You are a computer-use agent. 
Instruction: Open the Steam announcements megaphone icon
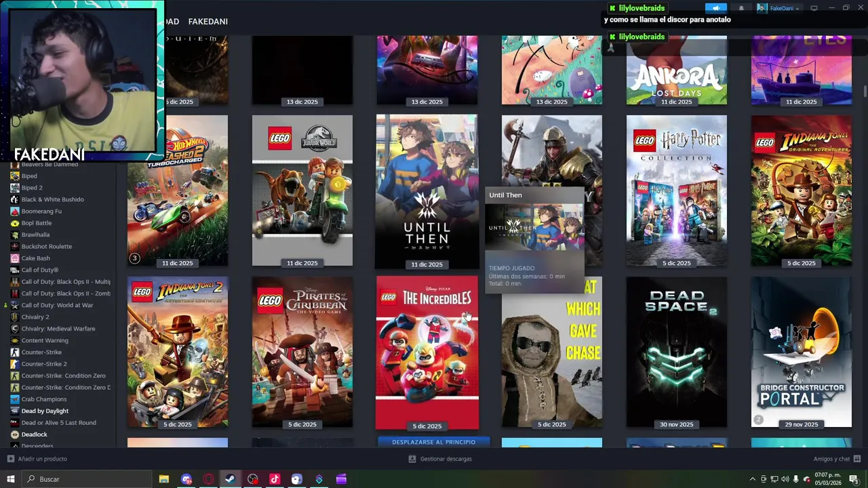(715, 8)
